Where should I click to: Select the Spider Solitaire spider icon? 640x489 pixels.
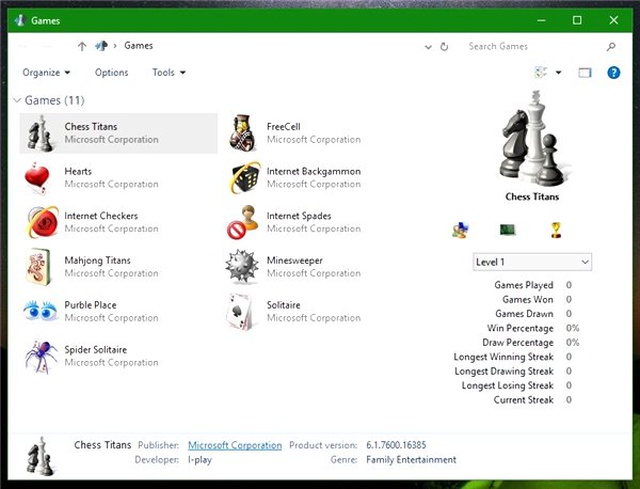[41, 356]
